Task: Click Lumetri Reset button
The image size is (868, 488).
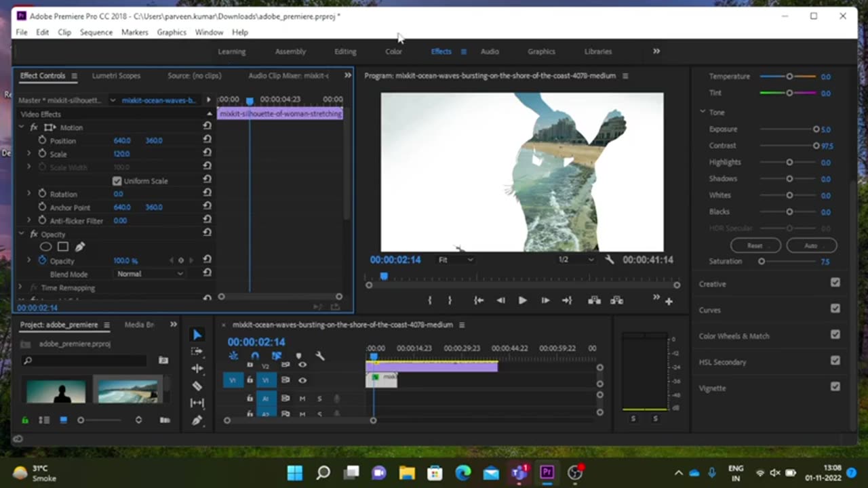Action: (755, 245)
